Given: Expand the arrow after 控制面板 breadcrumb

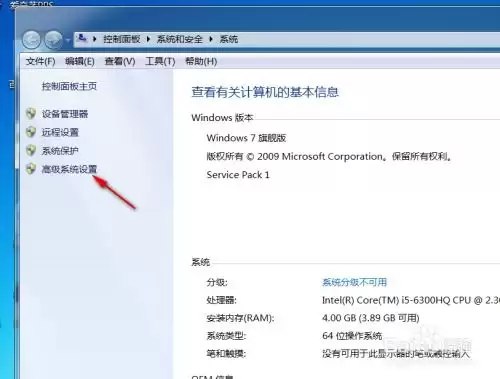Looking at the screenshot, I should click(149, 39).
